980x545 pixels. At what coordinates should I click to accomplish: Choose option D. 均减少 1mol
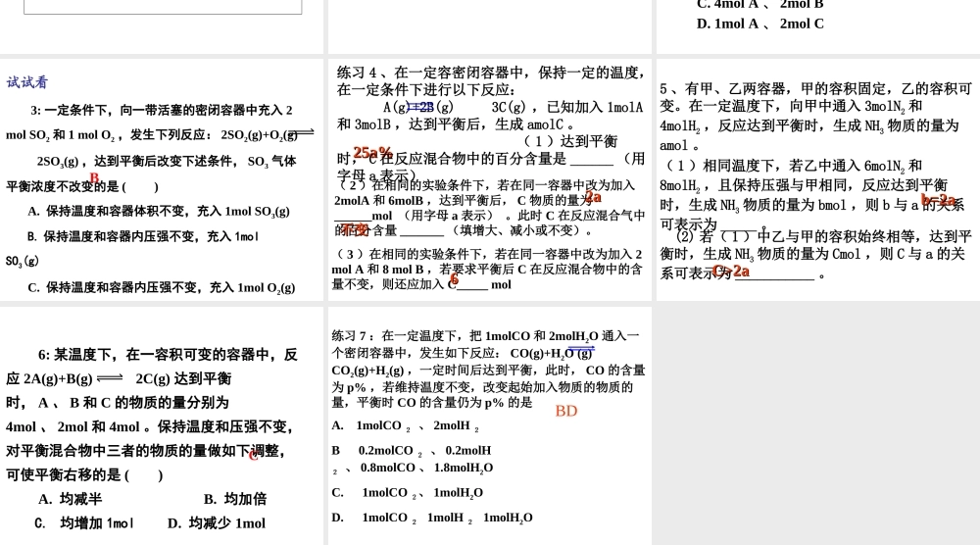217,523
